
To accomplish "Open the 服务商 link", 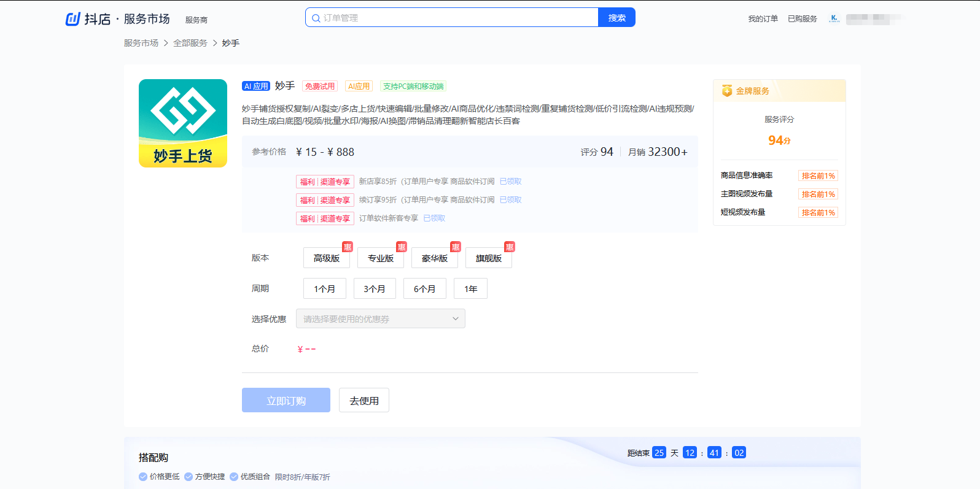I will 196,20.
